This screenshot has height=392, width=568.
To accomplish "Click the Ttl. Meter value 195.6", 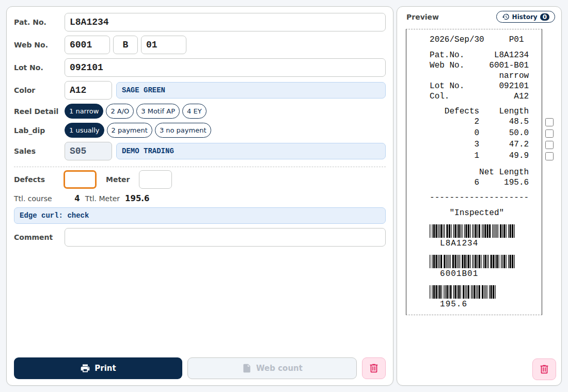I will coord(137,199).
